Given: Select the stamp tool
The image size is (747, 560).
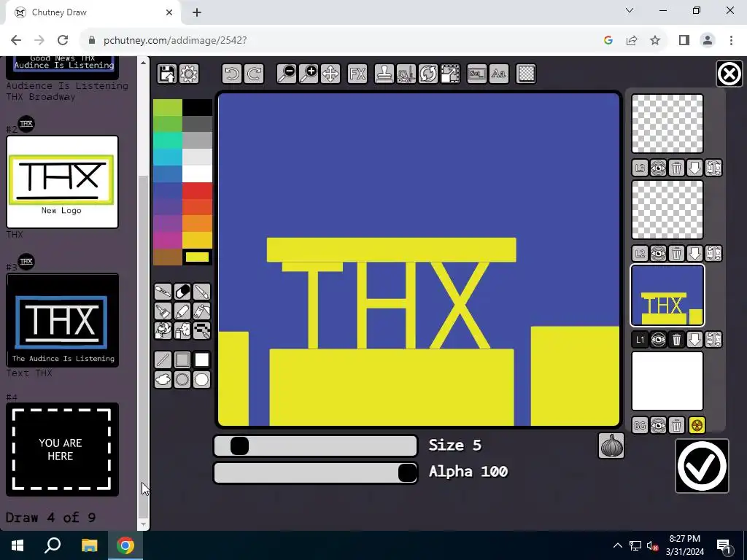Looking at the screenshot, I should point(384,74).
